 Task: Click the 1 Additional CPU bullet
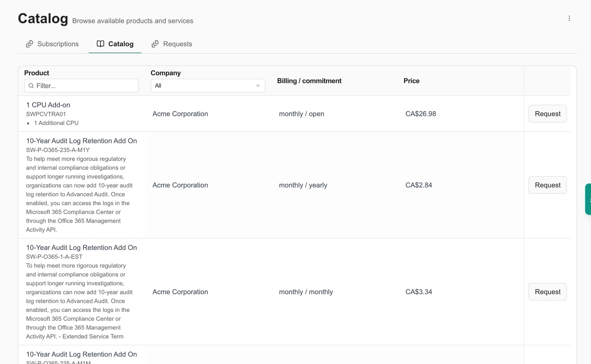pos(56,123)
